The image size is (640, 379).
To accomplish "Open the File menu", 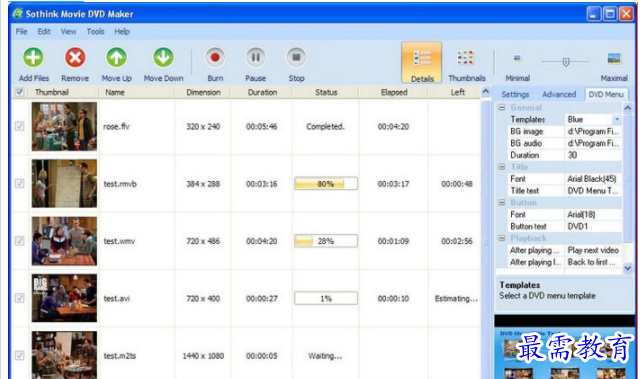I will 22,31.
